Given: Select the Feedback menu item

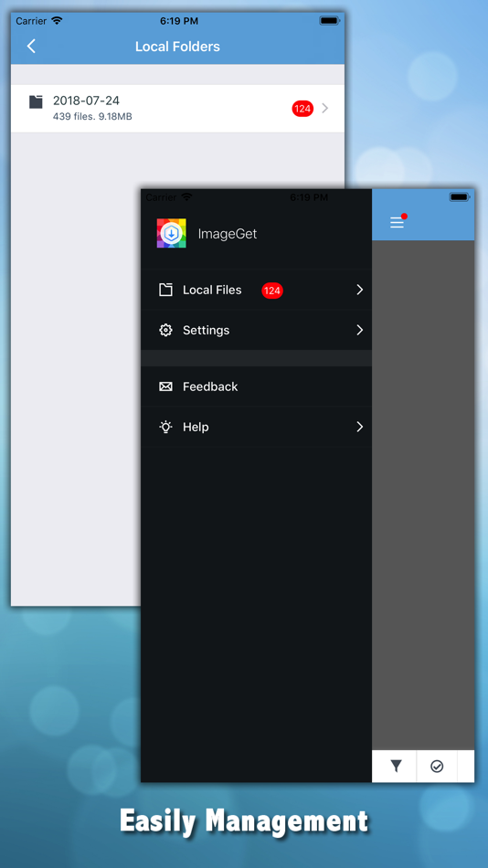Looking at the screenshot, I should [257, 386].
